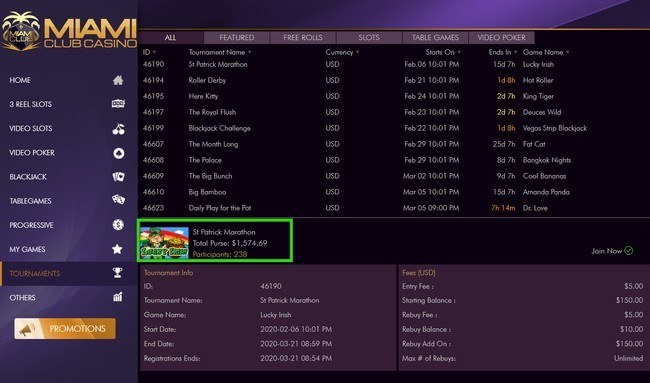Switch to the TABLE GAMES tab
This screenshot has height=383, width=650.
pyautogui.click(x=435, y=37)
